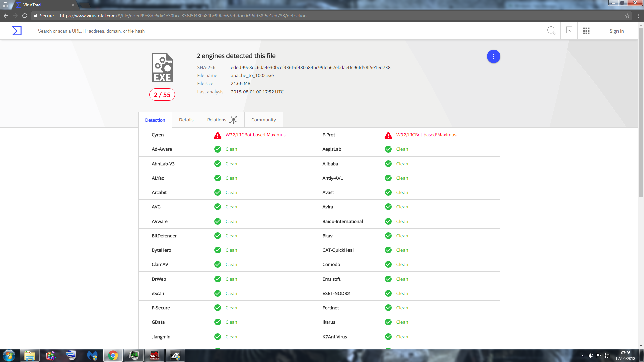Image resolution: width=644 pixels, height=362 pixels.
Task: Click the Emsisoft engine name
Action: (x=331, y=279)
